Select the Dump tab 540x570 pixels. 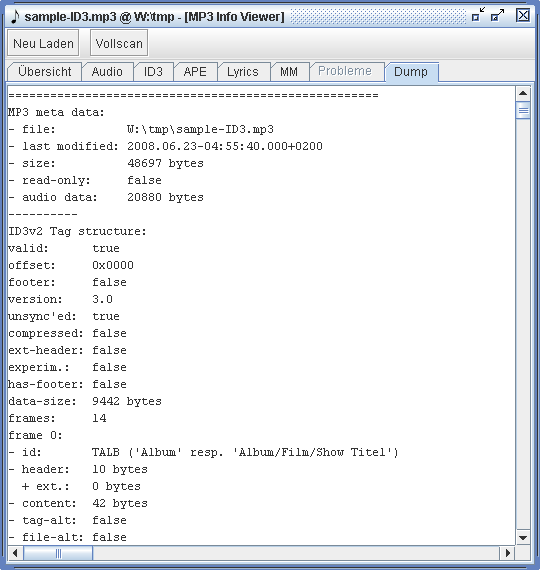point(411,72)
